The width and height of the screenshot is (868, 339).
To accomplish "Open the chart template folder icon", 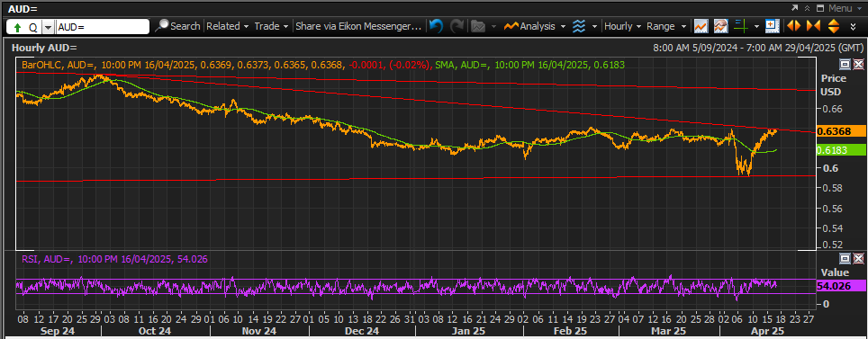I will click(x=478, y=26).
